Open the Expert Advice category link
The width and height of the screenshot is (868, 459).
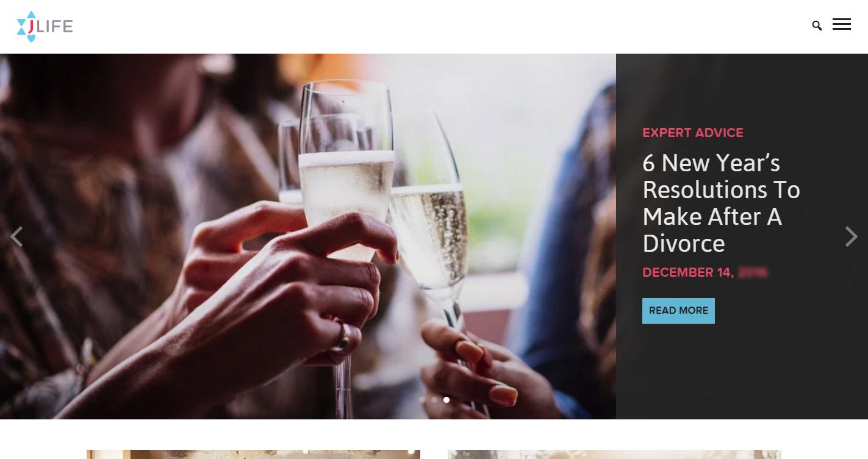[693, 133]
